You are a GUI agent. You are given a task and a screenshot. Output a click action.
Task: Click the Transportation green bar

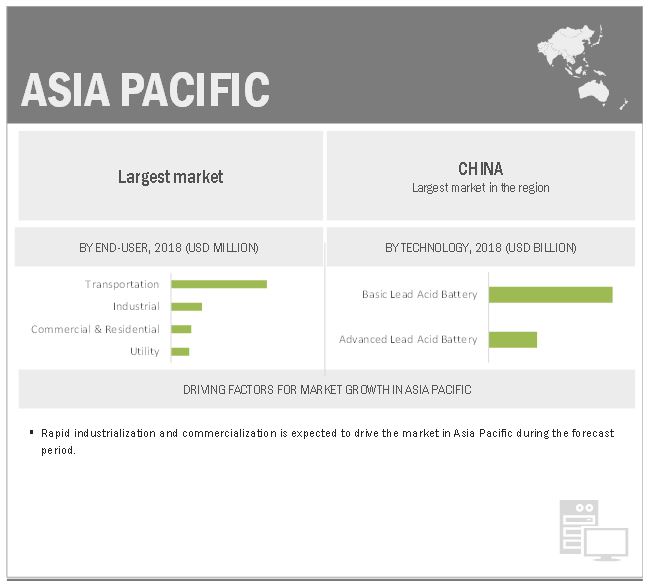pyautogui.click(x=219, y=284)
